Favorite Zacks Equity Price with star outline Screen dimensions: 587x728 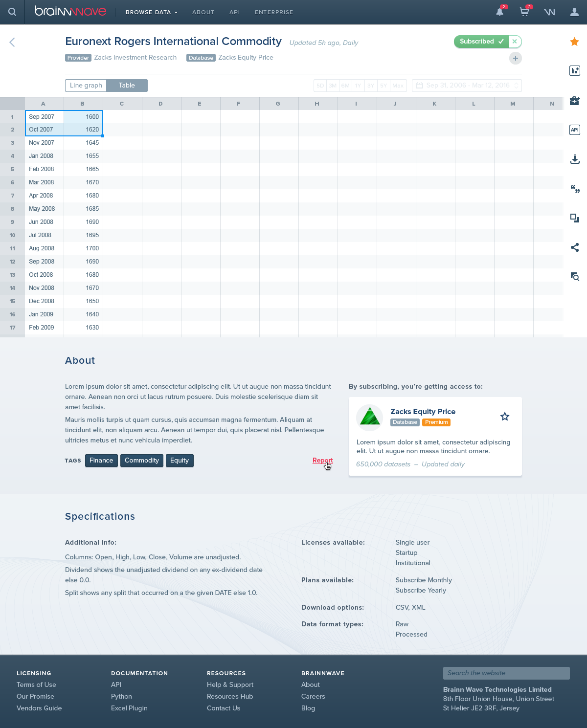click(x=505, y=417)
